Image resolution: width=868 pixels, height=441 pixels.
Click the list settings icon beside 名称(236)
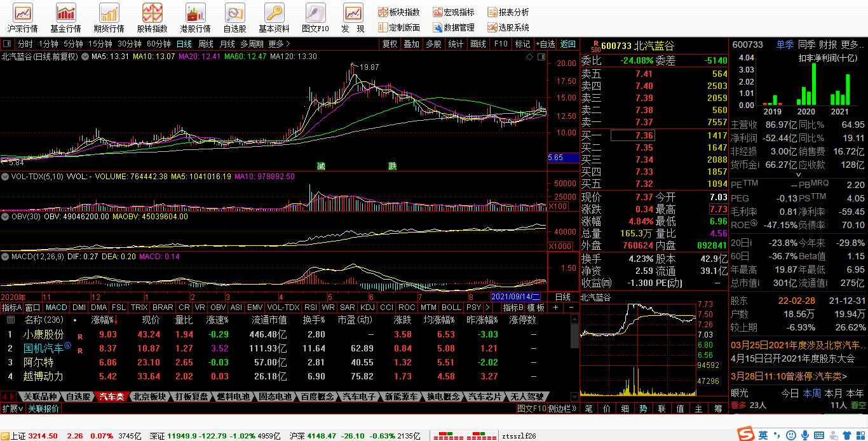click(12, 320)
